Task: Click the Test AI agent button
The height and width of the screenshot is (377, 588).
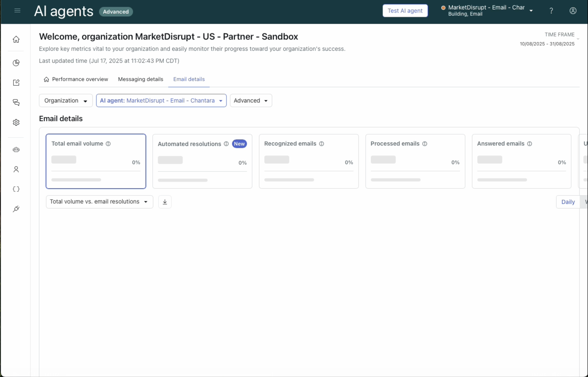Action: (405, 10)
